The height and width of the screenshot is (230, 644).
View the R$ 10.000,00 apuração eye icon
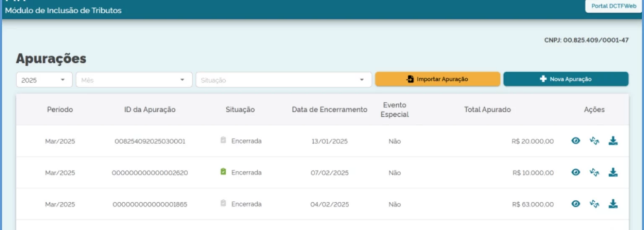(576, 172)
